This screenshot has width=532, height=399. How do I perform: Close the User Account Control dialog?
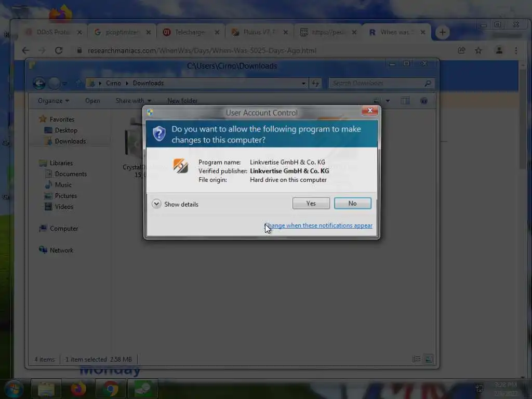pyautogui.click(x=370, y=110)
